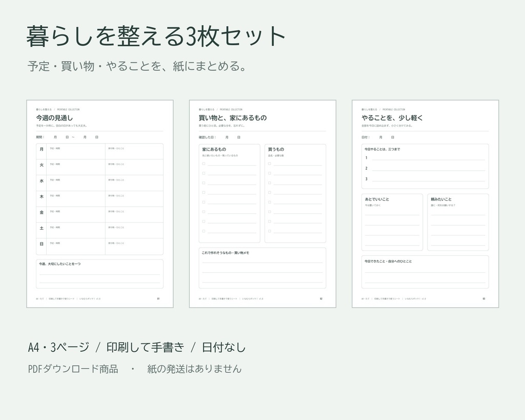Image resolution: width=525 pixels, height=420 pixels.
Task: Select the 今週の見通し page title
Action: click(54, 118)
